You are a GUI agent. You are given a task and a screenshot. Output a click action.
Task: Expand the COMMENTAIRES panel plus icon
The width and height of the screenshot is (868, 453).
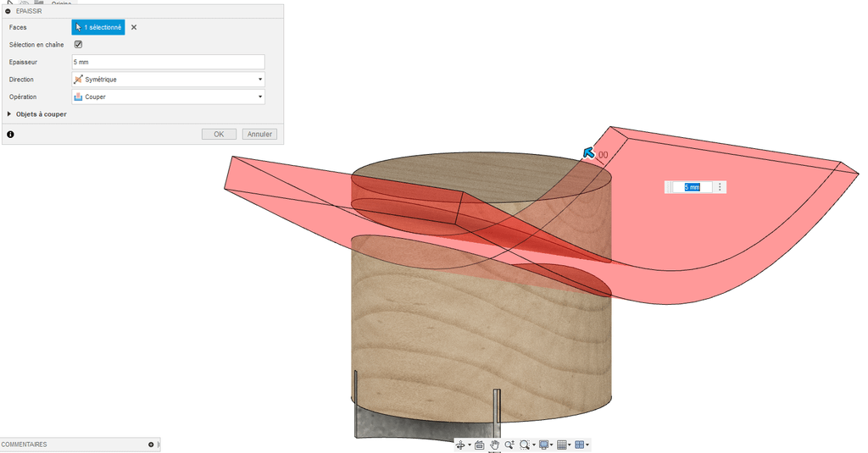(151, 445)
